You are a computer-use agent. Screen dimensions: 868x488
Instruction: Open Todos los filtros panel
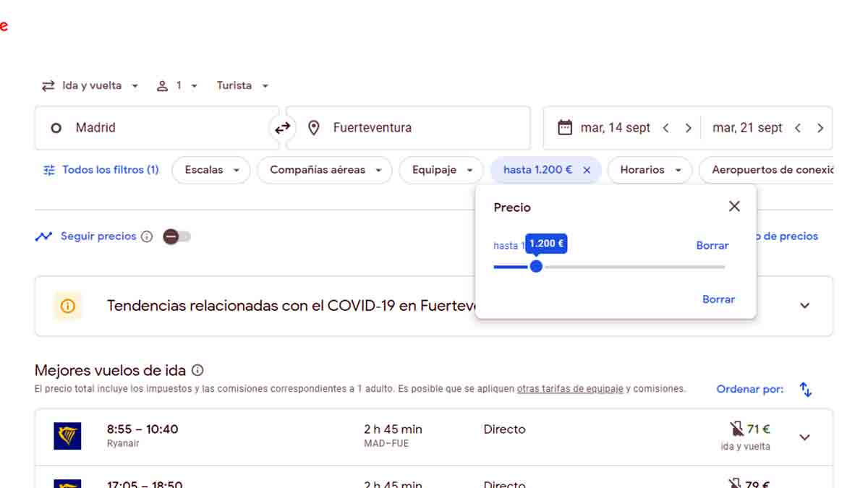[101, 170]
